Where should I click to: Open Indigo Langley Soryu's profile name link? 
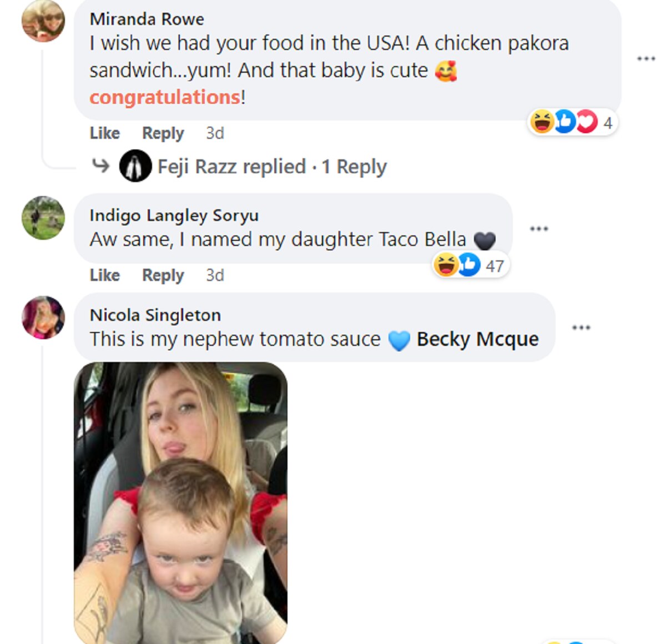click(x=174, y=215)
